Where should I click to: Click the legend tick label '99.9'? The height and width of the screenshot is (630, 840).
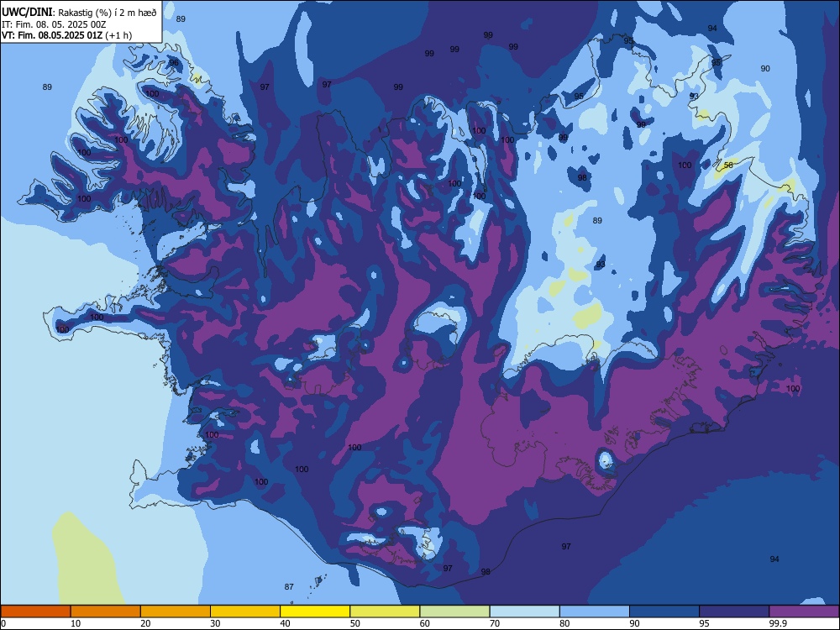click(778, 623)
